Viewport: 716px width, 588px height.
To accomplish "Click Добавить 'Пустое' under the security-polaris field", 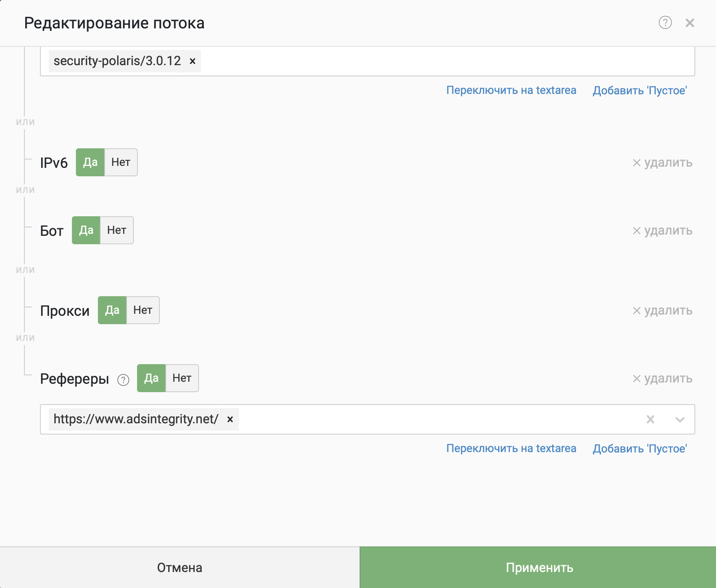I will click(x=640, y=90).
